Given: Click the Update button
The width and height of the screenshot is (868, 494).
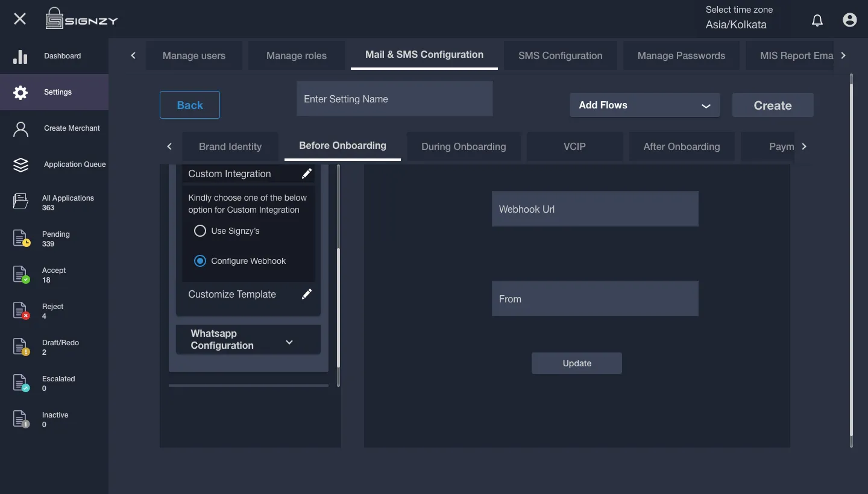Looking at the screenshot, I should click(577, 363).
